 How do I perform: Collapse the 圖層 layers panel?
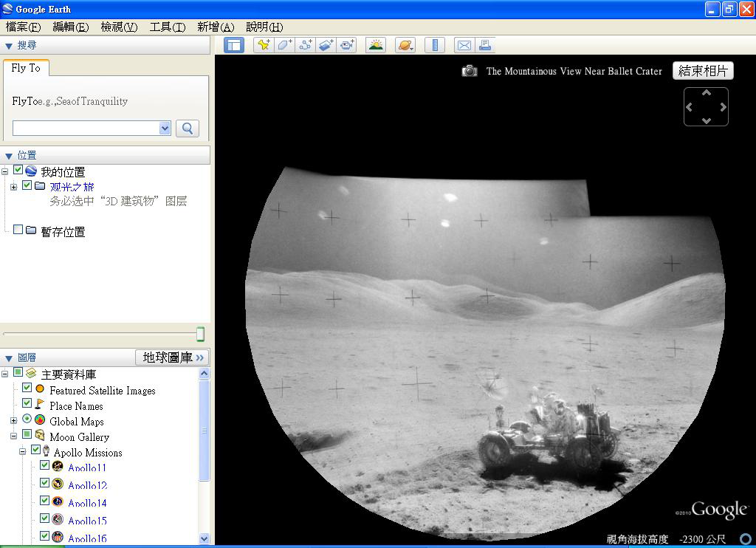click(9, 358)
